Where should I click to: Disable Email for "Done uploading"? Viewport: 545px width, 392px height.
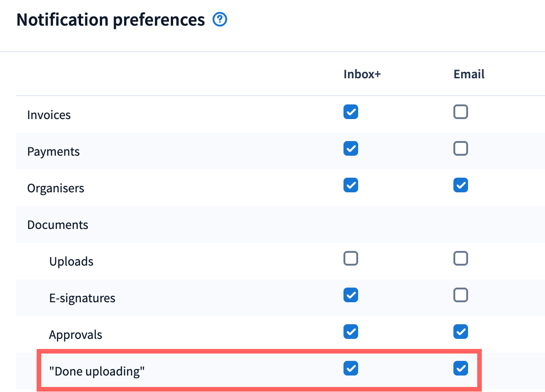[461, 369]
